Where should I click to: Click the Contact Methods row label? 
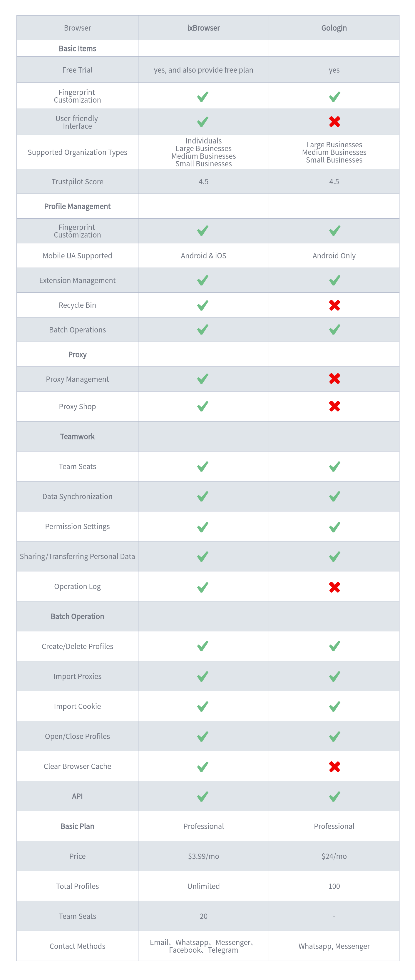tap(77, 946)
